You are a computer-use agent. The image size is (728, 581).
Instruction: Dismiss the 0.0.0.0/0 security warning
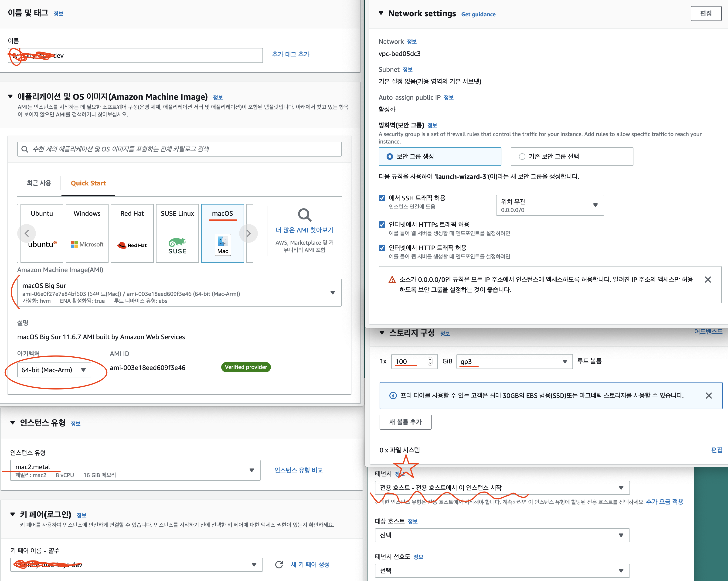(708, 280)
